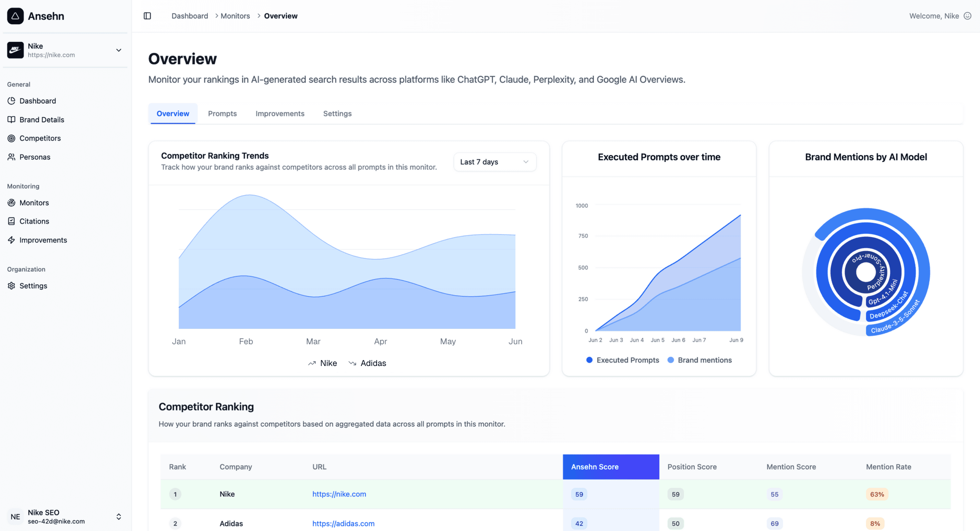Click the Position Score column header
Screen dimensions: 980x531
click(x=692, y=467)
